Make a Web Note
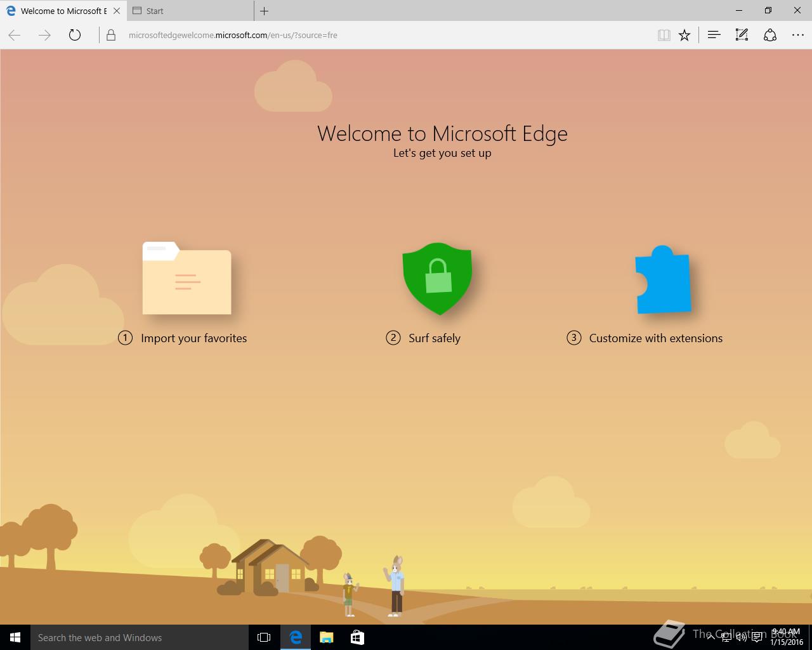 click(742, 36)
